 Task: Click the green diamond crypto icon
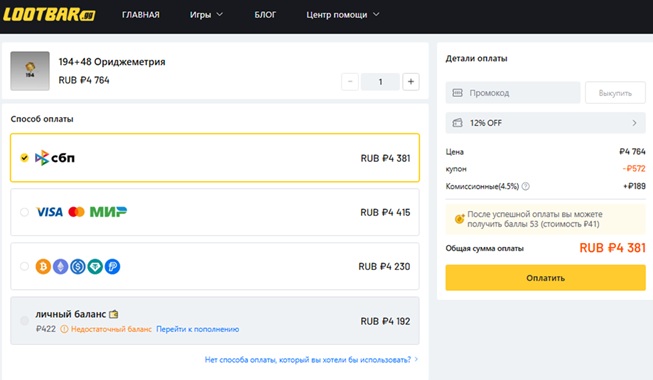[95, 266]
